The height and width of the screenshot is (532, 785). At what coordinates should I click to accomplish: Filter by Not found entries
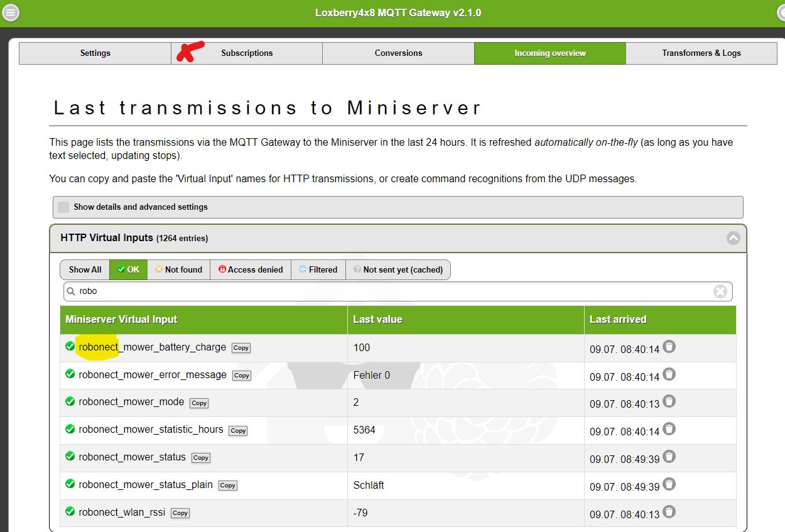(178, 269)
